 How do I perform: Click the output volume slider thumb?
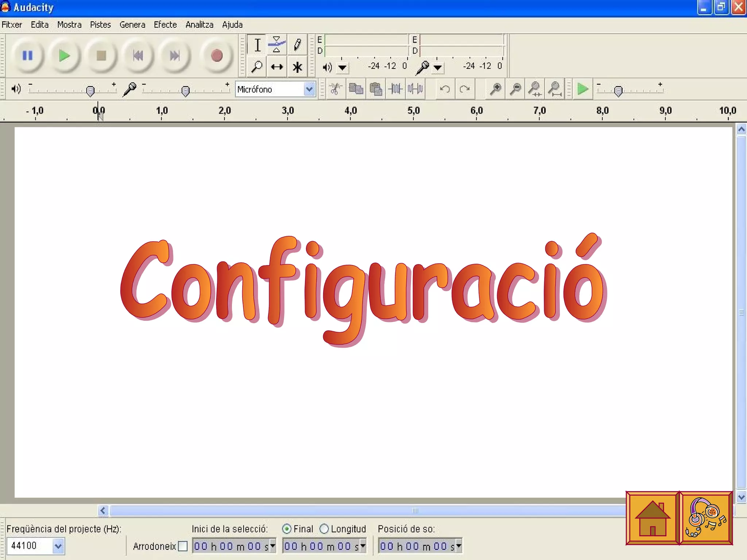pos(90,91)
